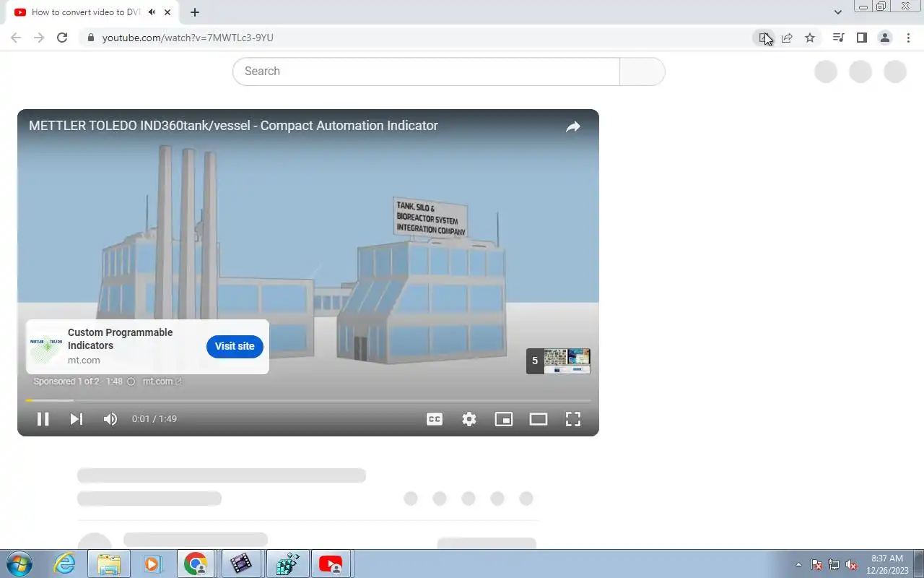Open the film strip video app on the taskbar
The height and width of the screenshot is (578, 924).
pyautogui.click(x=241, y=564)
